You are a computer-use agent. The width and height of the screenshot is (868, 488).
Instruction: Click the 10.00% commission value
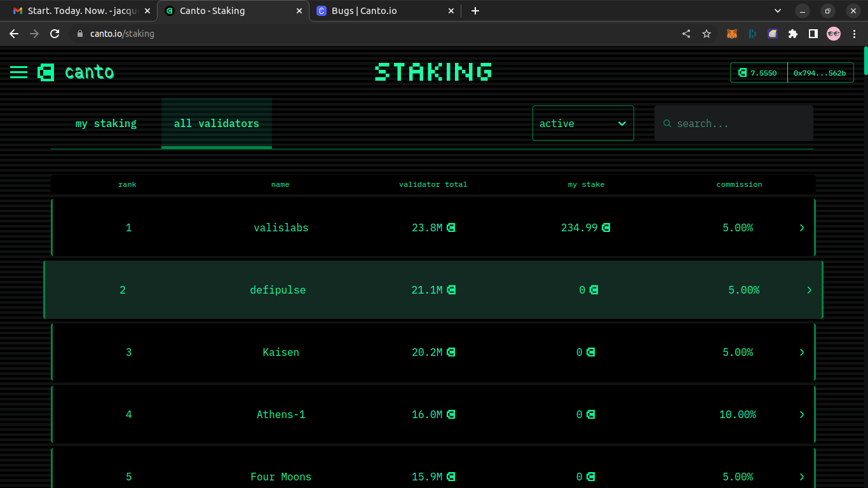click(738, 414)
